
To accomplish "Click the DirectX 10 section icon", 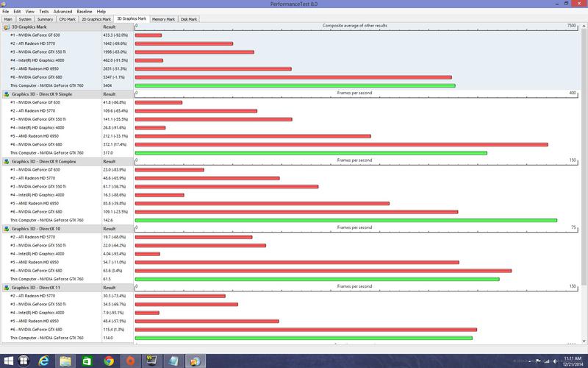I will pos(7,229).
